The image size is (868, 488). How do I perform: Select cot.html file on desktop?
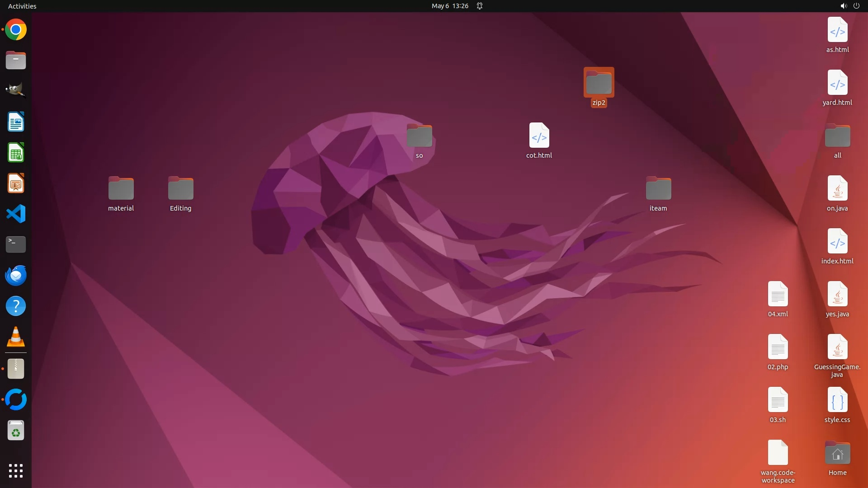coord(539,136)
